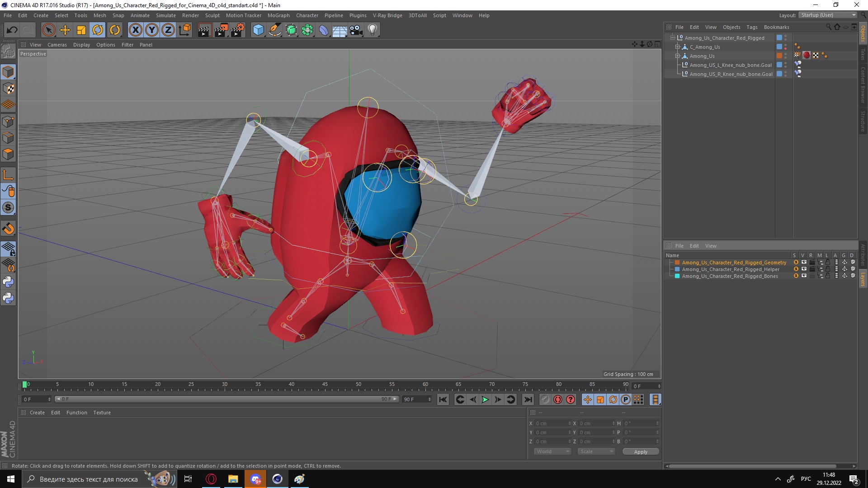Screen dimensions: 868x488
Task: Go to start of animation
Action: point(443,399)
